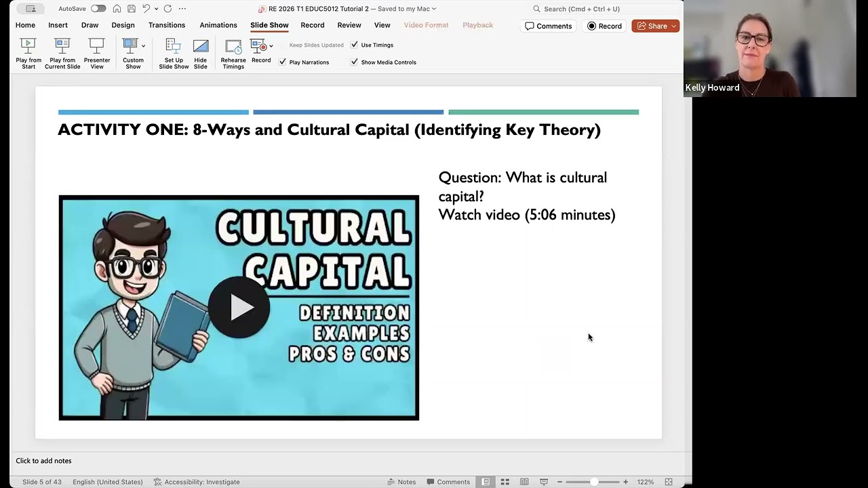The height and width of the screenshot is (488, 868).
Task: Click the Save icon in title bar
Action: [x=132, y=9]
